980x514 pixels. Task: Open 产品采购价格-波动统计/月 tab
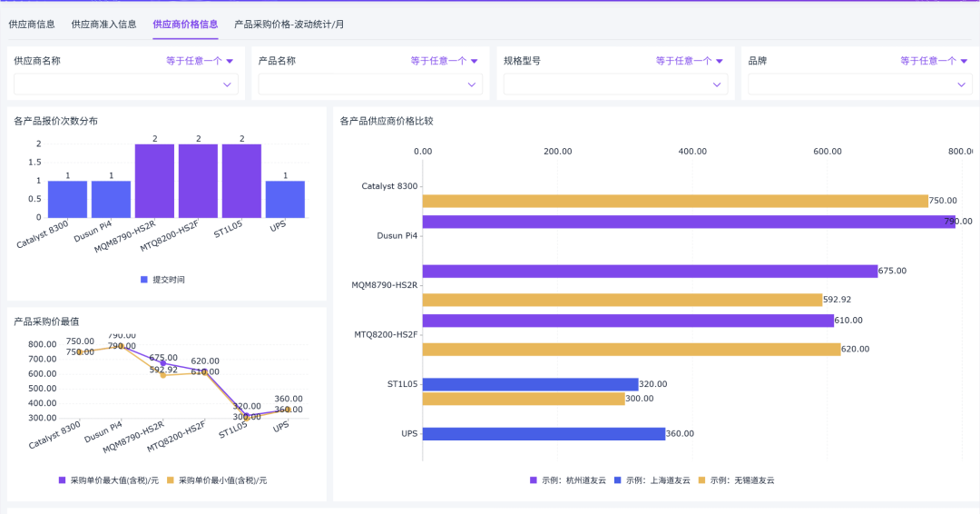coord(289,25)
